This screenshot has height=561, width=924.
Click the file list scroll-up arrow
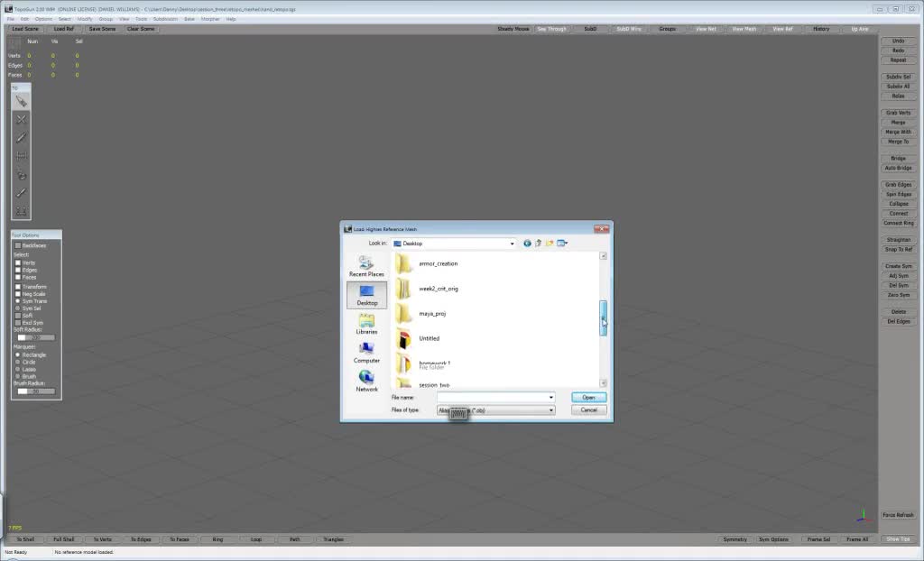click(603, 256)
